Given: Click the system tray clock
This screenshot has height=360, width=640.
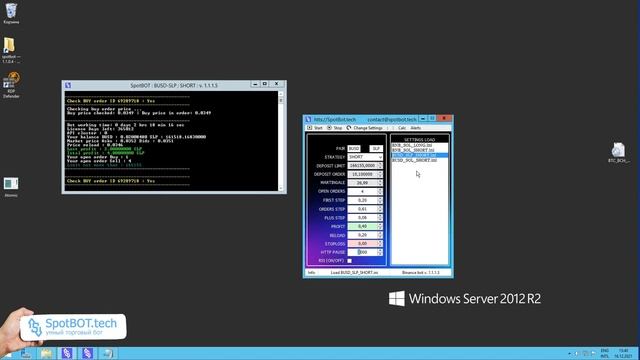Looking at the screenshot, I should pyautogui.click(x=623, y=353).
